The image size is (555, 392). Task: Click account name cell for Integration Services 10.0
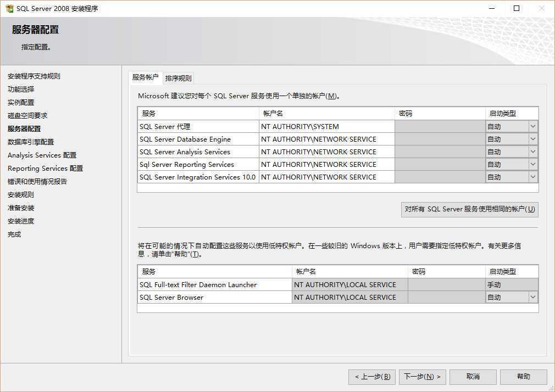click(x=327, y=177)
